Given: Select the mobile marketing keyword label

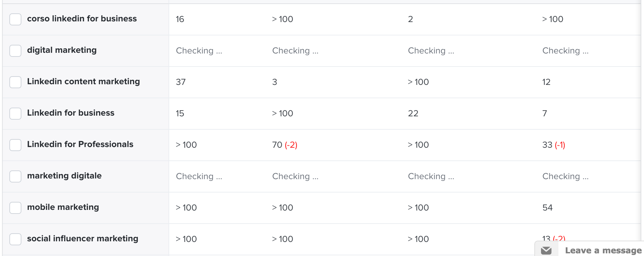Looking at the screenshot, I should (63, 207).
